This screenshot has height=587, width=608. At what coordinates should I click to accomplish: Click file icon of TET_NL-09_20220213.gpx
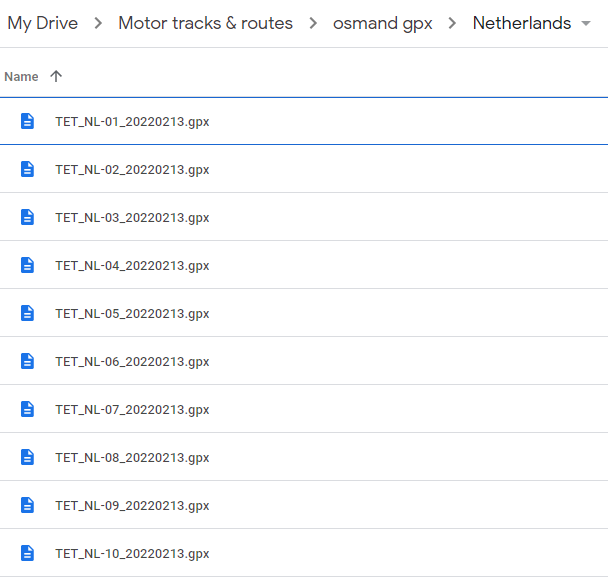27,505
